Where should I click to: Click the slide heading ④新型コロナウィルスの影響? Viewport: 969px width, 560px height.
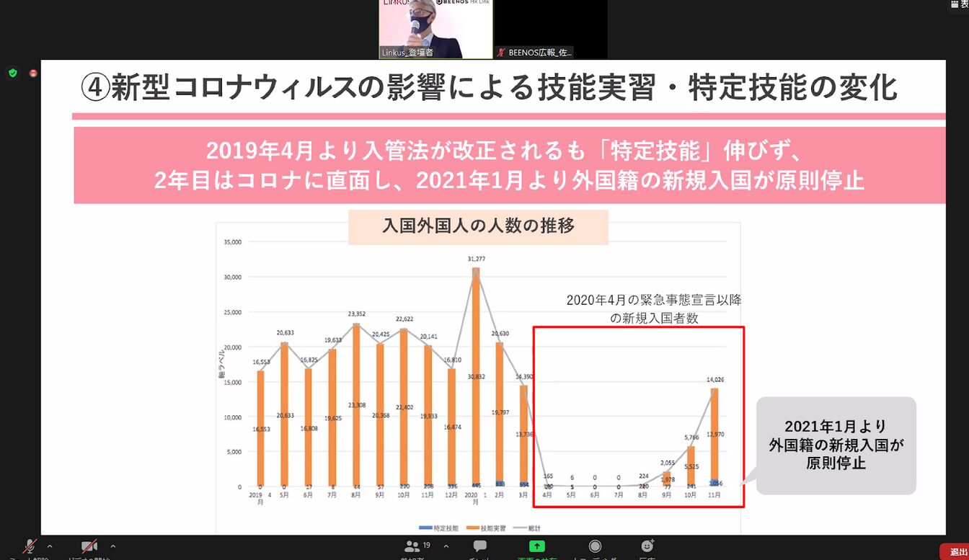(x=489, y=88)
